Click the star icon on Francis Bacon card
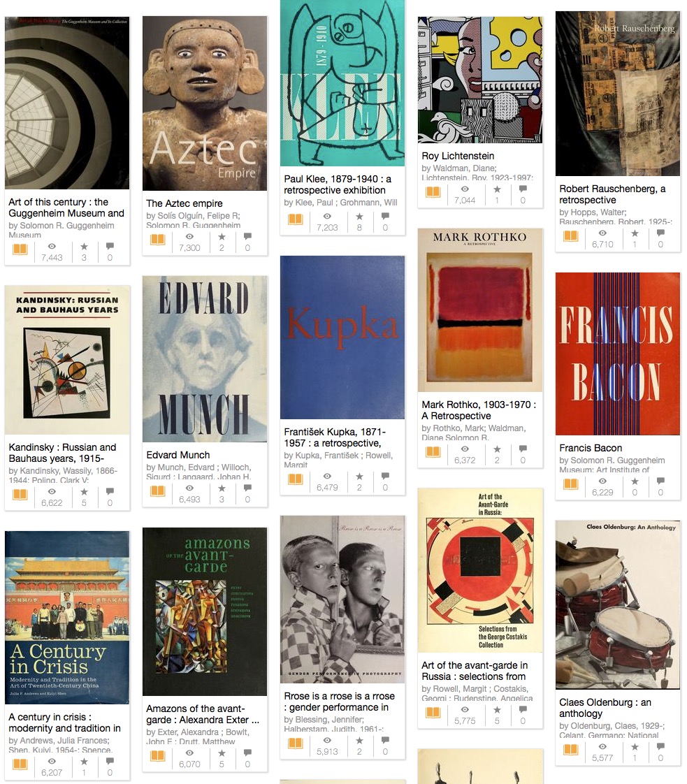This screenshot has width=687, height=784. 635,481
